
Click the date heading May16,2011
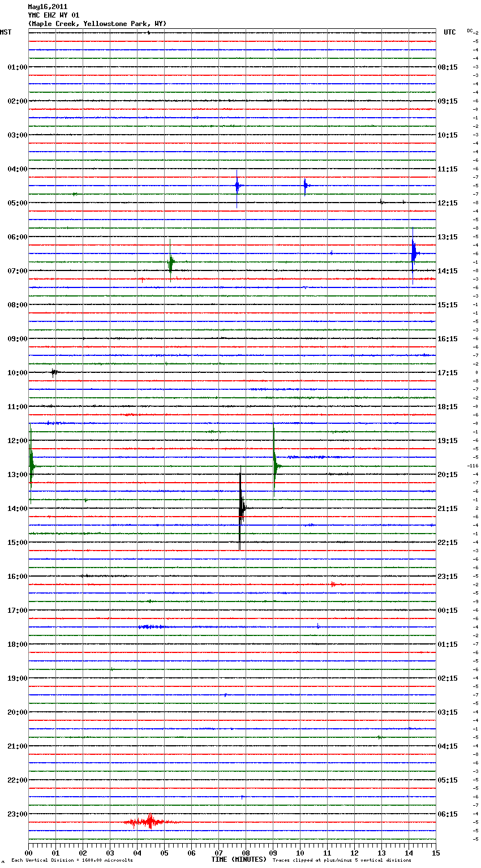(x=48, y=7)
